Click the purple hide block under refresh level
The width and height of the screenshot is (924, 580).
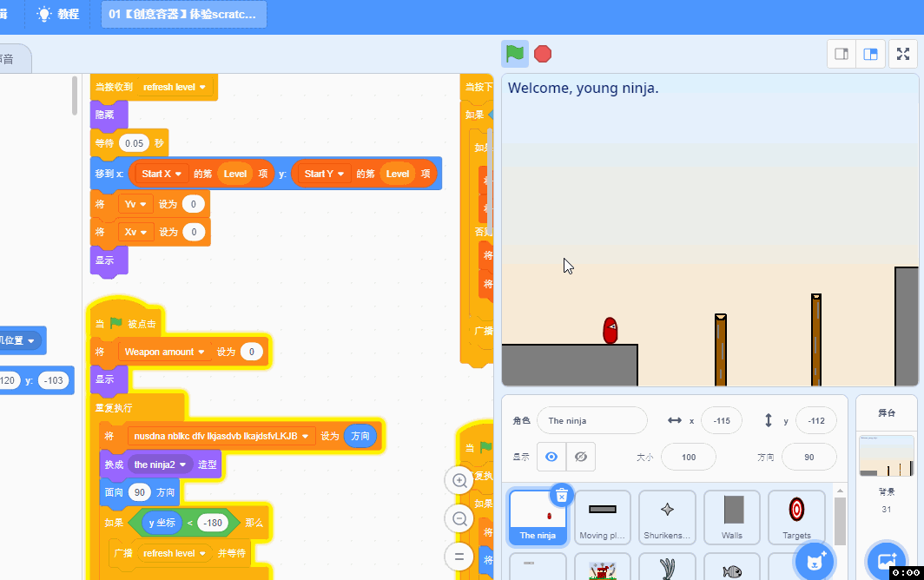(x=109, y=115)
